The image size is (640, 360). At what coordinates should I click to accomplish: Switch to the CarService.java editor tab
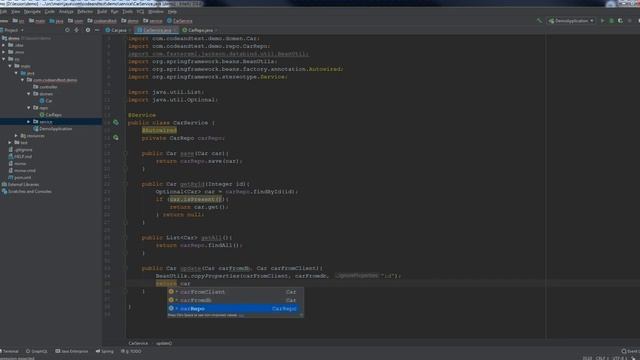pos(157,30)
